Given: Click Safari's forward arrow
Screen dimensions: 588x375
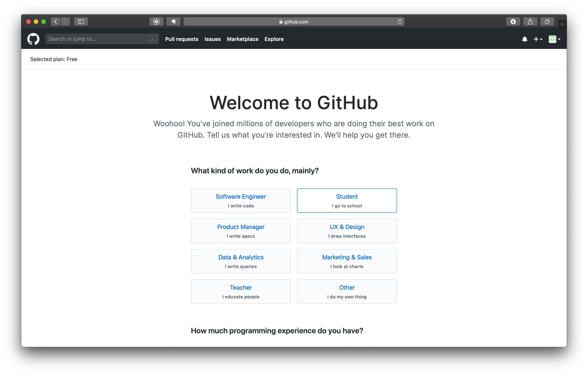Looking at the screenshot, I should point(65,22).
